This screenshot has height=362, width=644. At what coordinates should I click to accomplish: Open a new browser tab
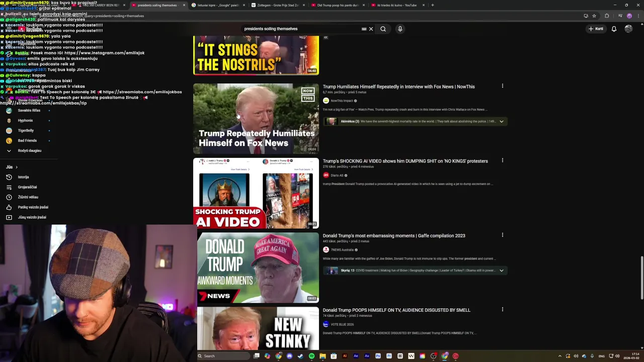432,5
